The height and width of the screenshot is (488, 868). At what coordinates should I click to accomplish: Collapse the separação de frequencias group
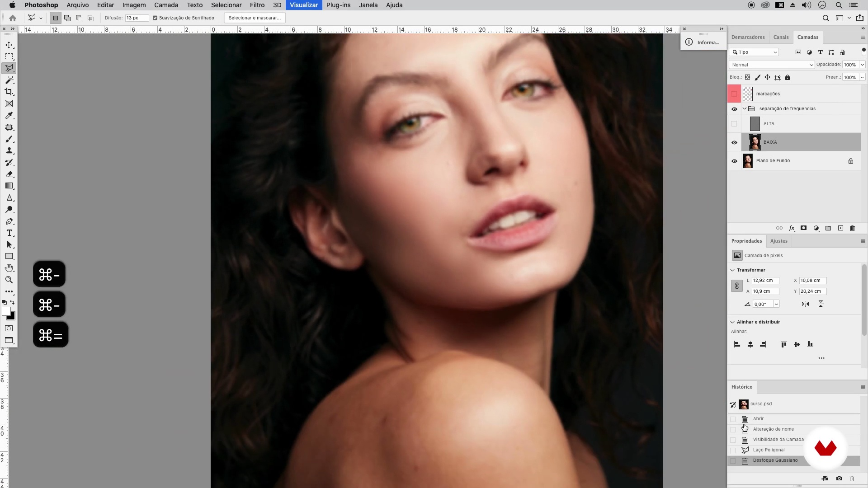[744, 108]
